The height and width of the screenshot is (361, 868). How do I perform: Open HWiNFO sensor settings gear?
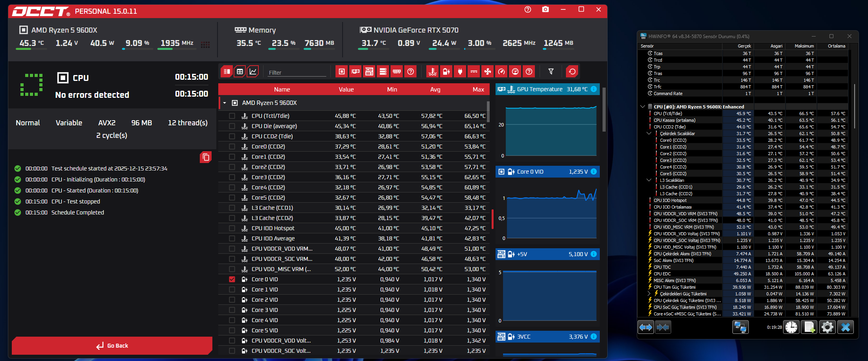[827, 327]
